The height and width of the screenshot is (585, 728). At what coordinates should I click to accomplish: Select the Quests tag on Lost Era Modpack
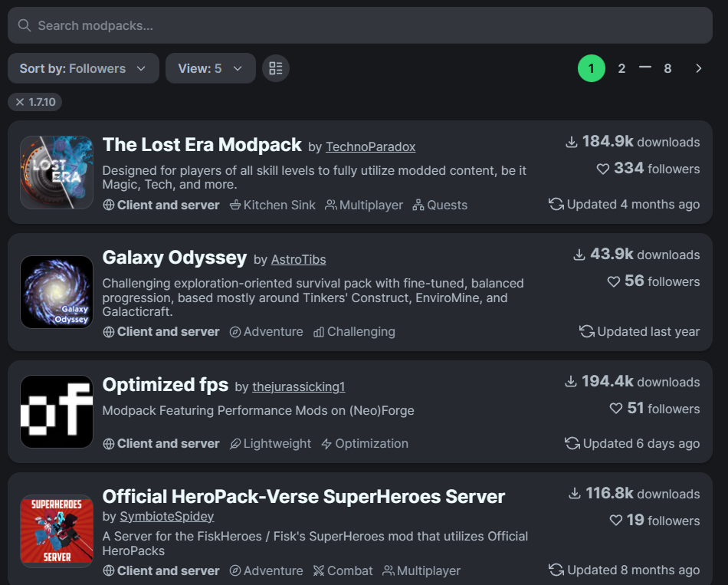(440, 205)
